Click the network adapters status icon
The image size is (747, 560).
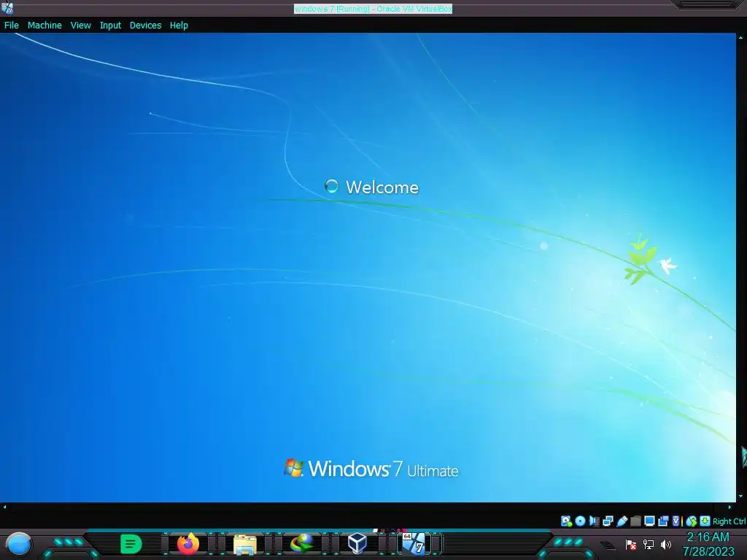point(608,521)
